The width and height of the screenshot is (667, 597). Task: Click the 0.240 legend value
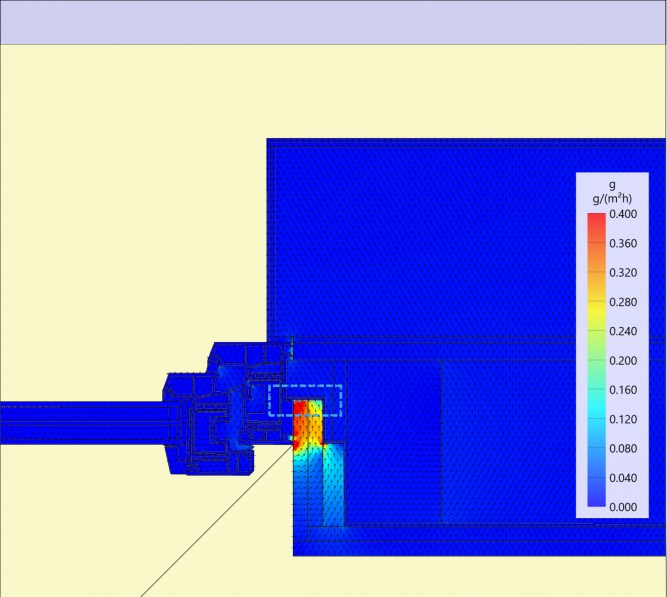point(623,331)
